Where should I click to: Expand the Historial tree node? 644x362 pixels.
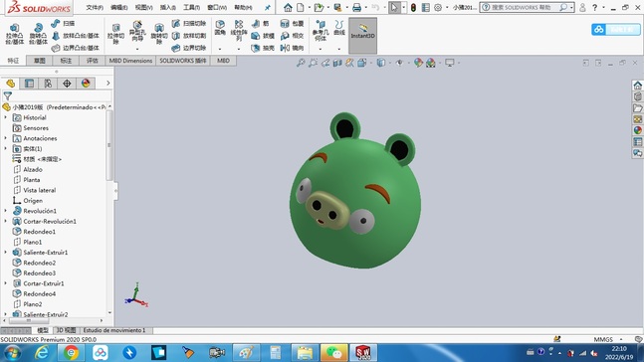5,117
